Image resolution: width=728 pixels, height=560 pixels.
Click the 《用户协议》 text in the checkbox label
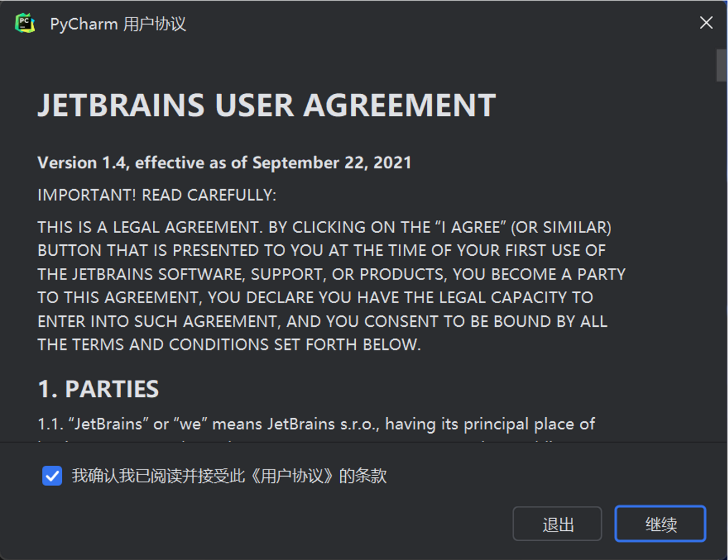click(x=292, y=476)
